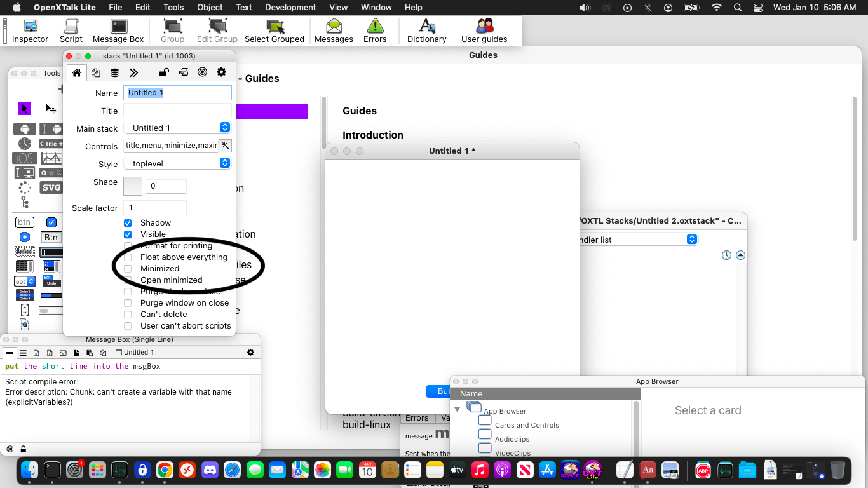
Task: Select the inspector's home (basic properties) tab
Action: click(76, 72)
